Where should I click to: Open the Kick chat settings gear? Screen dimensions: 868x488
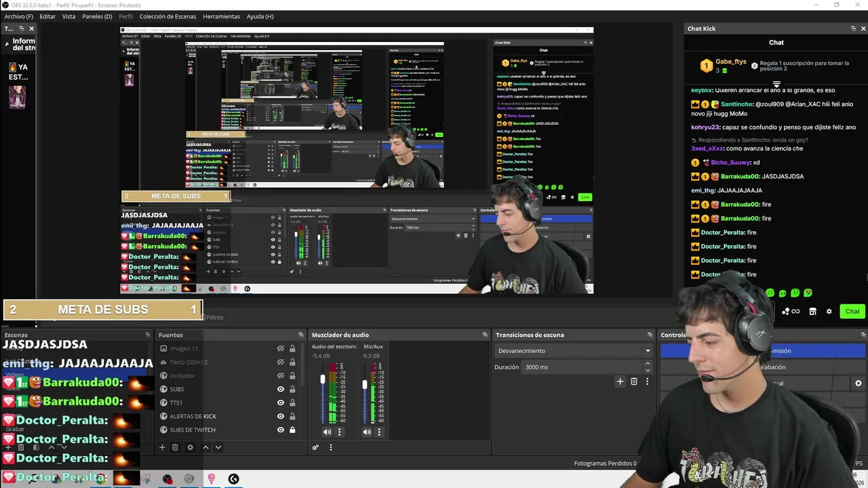coord(829,312)
